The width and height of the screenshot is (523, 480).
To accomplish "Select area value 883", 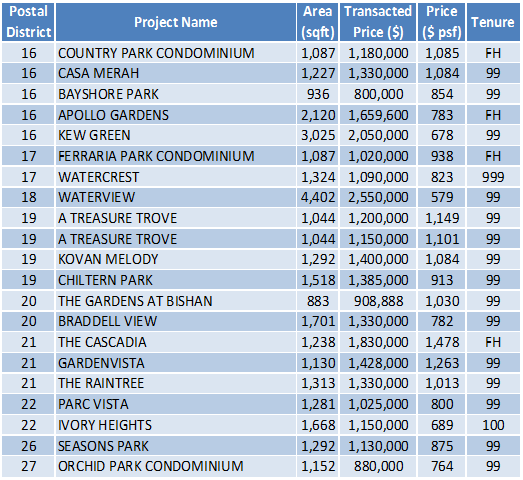I will click(x=318, y=301).
